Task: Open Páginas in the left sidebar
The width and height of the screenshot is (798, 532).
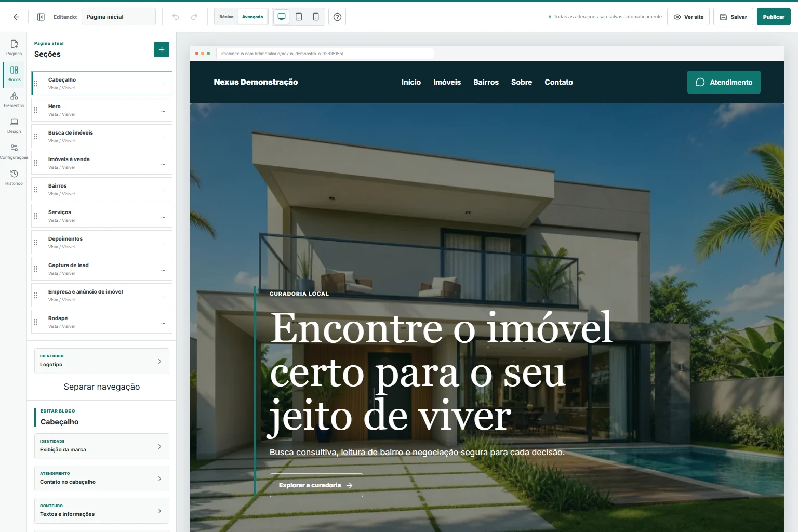Action: (14, 47)
